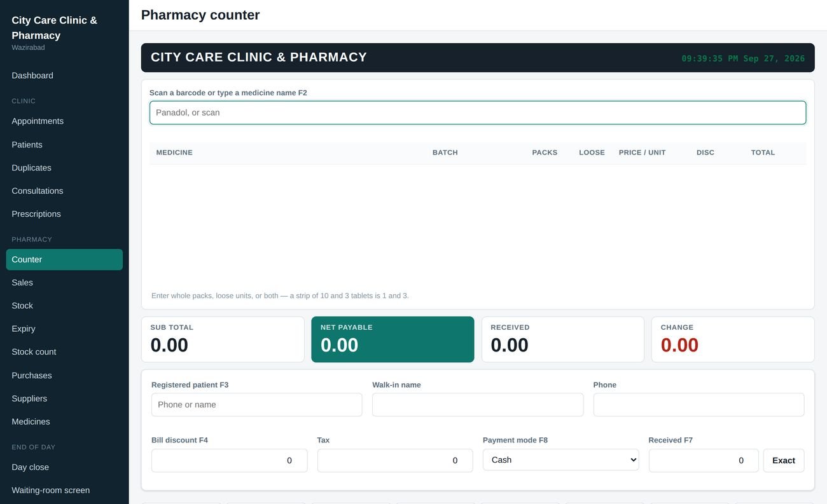Click the Wazirabad location label
827x504 pixels.
tap(28, 48)
